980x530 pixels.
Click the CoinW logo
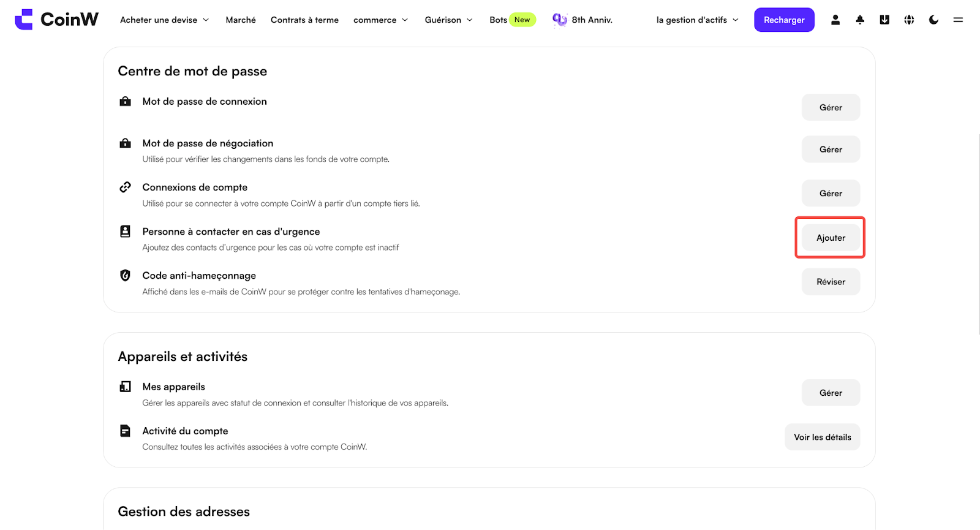pyautogui.click(x=56, y=20)
